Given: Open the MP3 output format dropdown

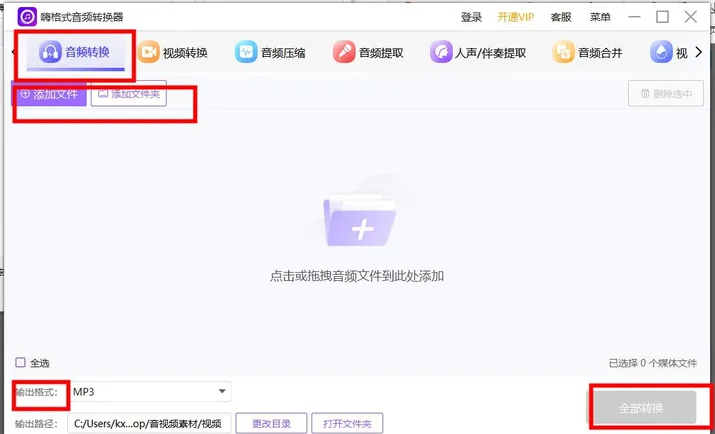Looking at the screenshot, I should pos(150,392).
